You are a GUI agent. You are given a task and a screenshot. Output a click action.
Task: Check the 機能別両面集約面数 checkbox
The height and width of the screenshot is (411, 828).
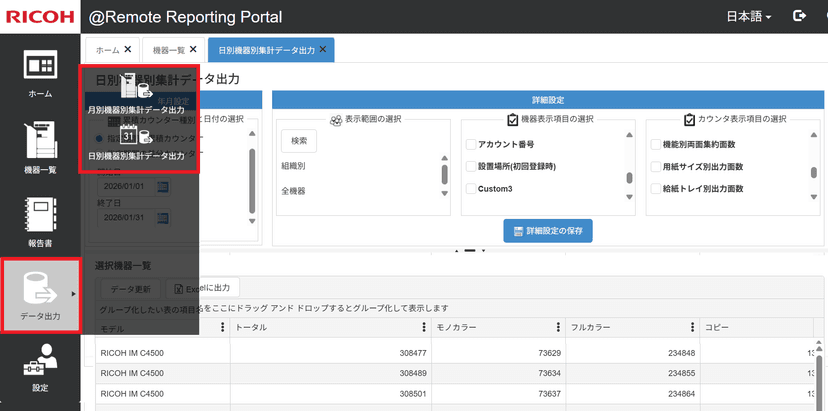pos(655,144)
